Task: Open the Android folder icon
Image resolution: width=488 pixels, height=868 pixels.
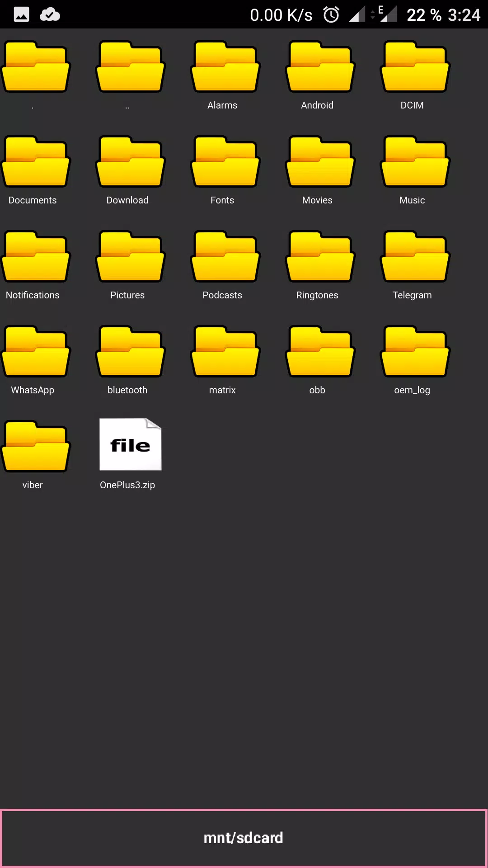Action: [320, 67]
